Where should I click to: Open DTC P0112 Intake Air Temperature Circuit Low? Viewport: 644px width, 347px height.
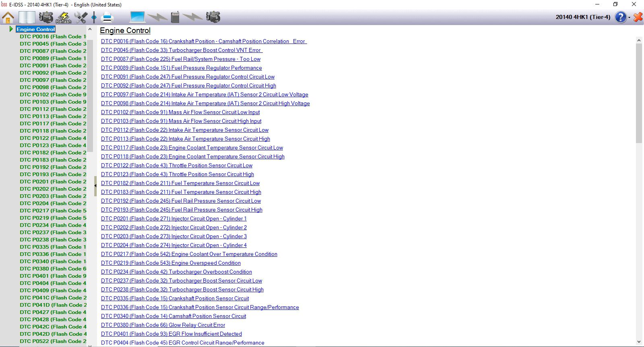[185, 130]
